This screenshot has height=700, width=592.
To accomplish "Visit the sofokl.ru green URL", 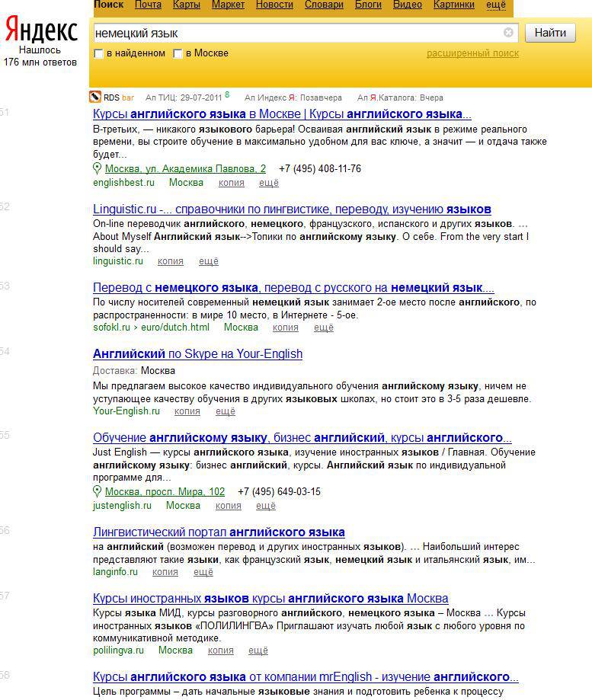I will coord(111,328).
